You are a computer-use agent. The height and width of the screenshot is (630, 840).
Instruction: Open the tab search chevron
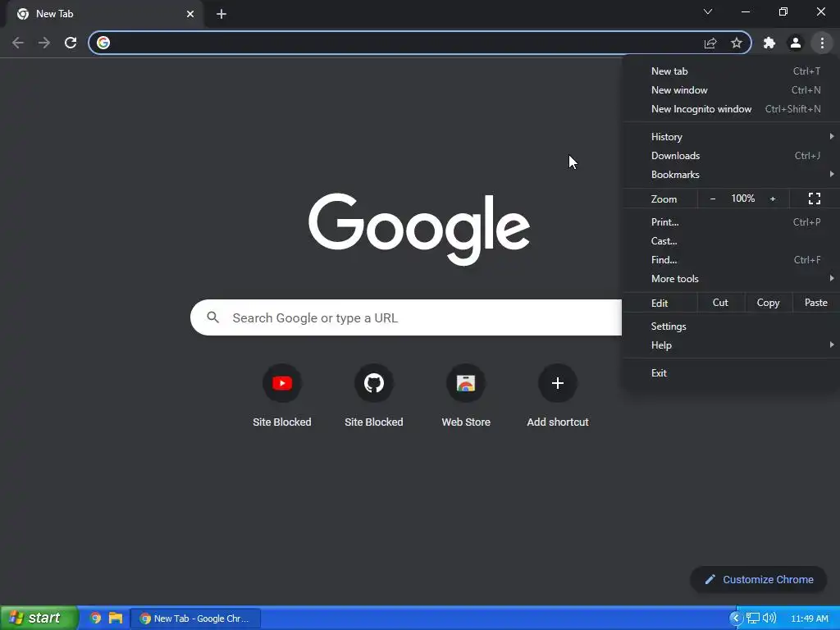708,11
